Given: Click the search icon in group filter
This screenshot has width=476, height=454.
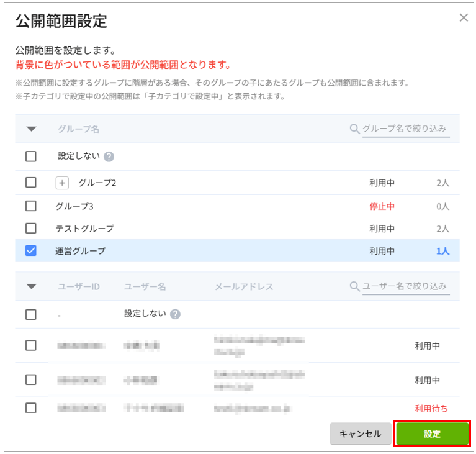Looking at the screenshot, I should (355, 129).
